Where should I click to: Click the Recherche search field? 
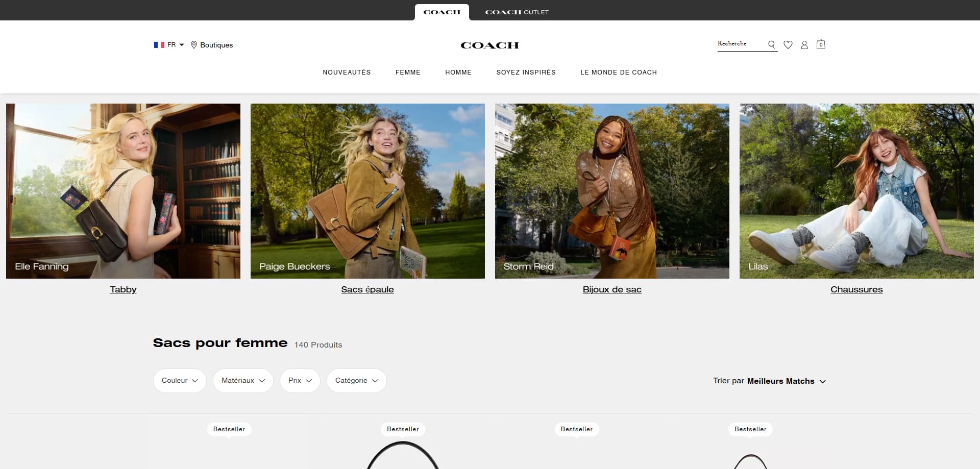click(741, 44)
